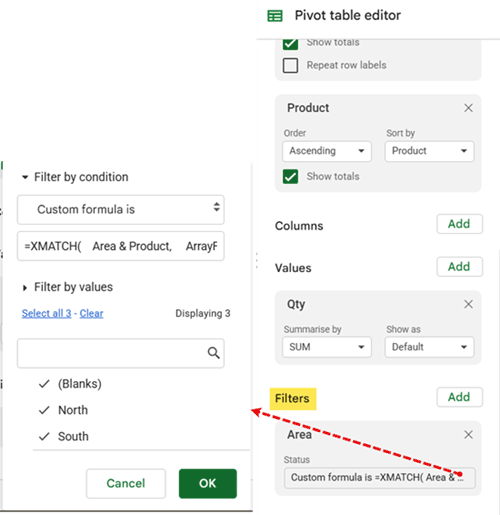The width and height of the screenshot is (500, 515).
Task: Open the Order Ascending dropdown
Action: pos(327,151)
